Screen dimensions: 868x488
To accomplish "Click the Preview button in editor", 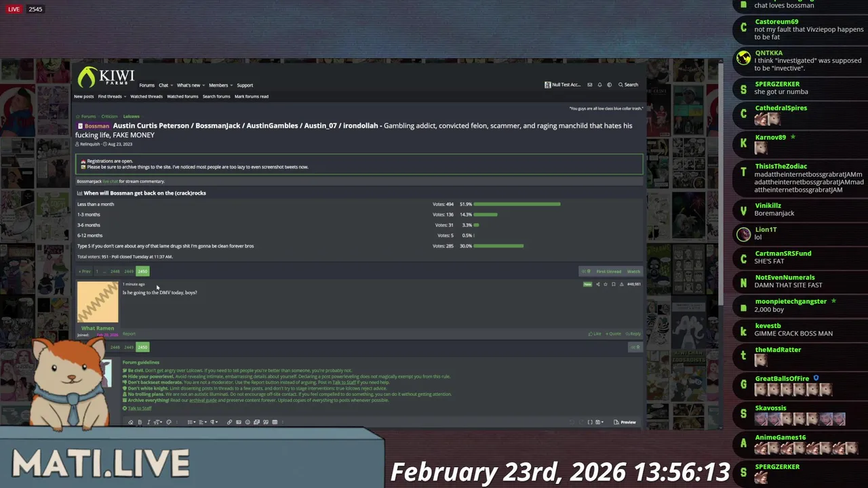I will 625,422.
